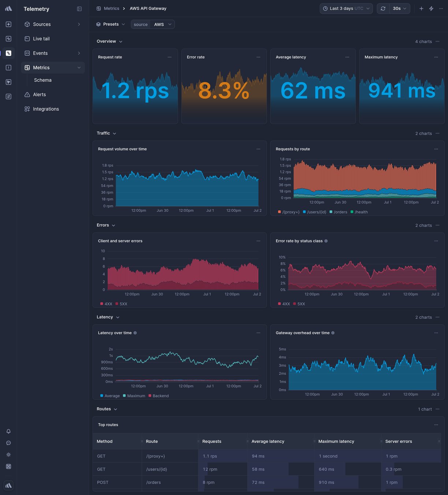
Task: Go to the Metrics breadcrumb link
Action: tap(108, 8)
